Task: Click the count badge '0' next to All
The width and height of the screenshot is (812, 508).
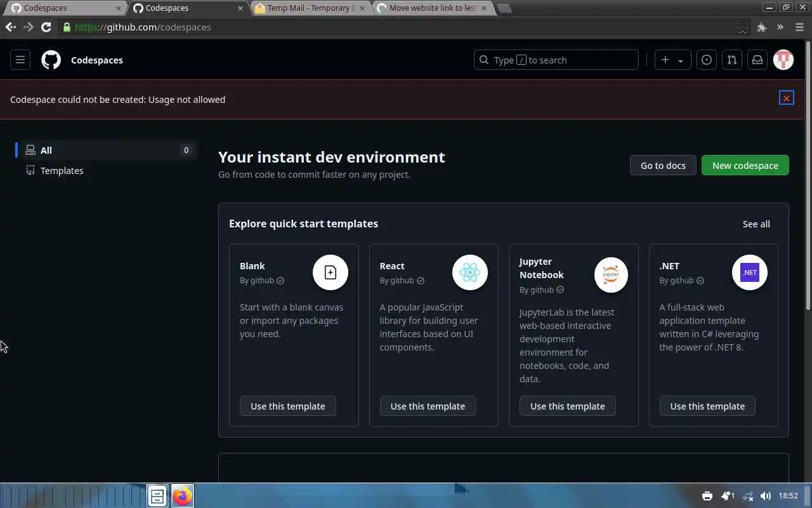Action: [186, 150]
